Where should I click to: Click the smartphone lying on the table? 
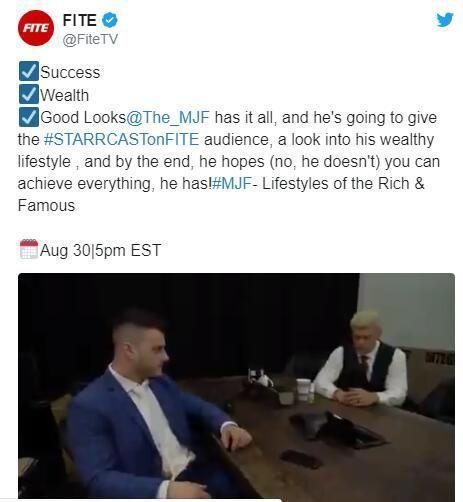tap(301, 459)
